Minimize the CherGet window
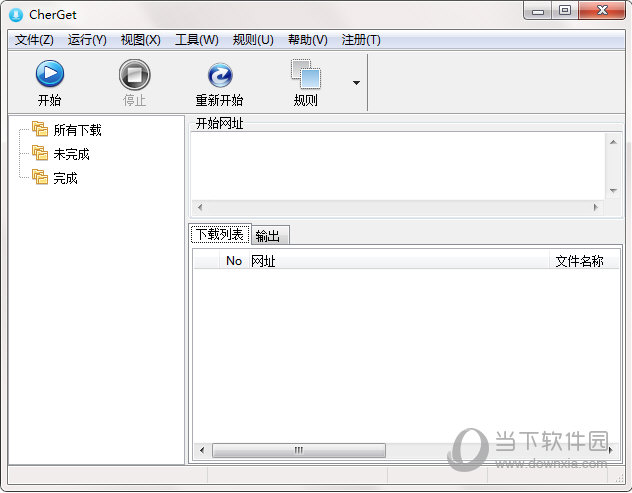Screen dimensions: 632x493 click(x=538, y=11)
